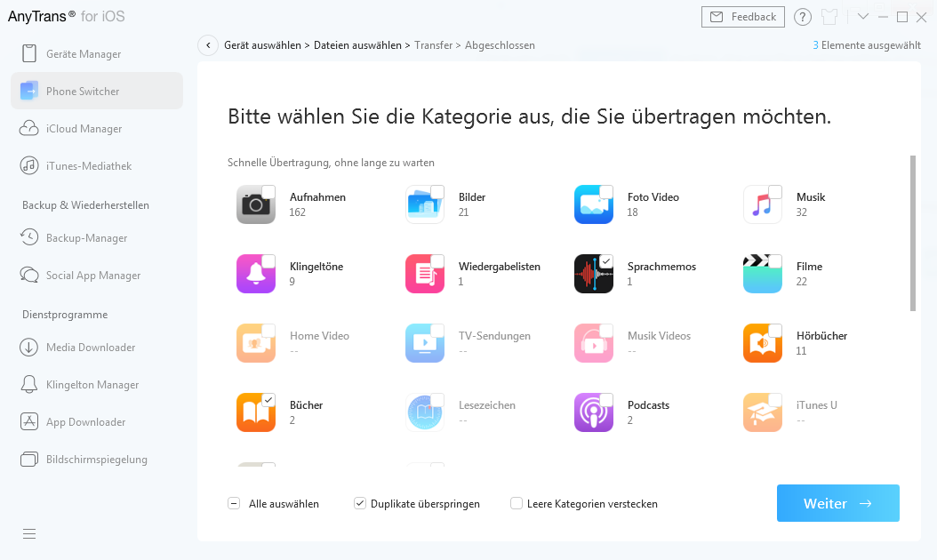Click the Hörbücher audiobook icon

click(763, 343)
